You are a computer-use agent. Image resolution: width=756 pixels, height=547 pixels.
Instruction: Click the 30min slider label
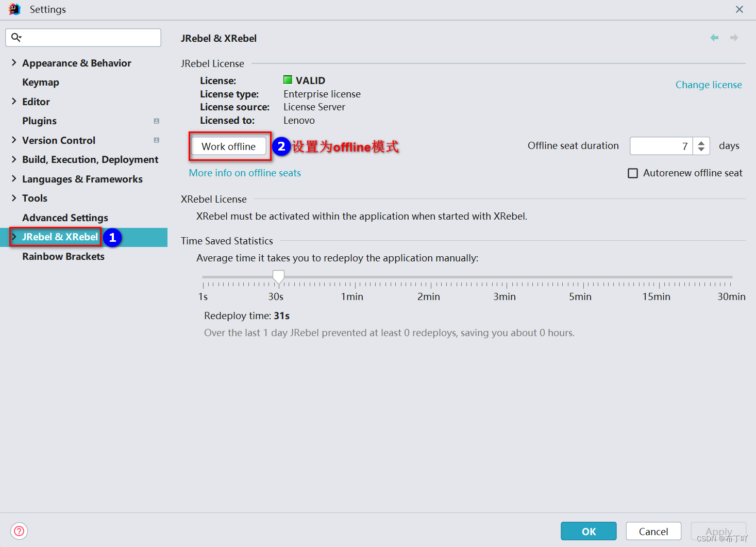click(x=731, y=296)
